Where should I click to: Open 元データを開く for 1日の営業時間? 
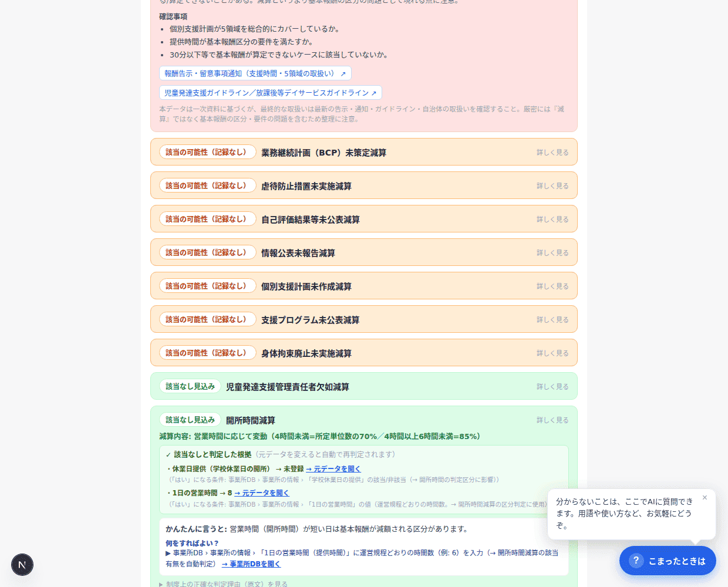(262, 493)
